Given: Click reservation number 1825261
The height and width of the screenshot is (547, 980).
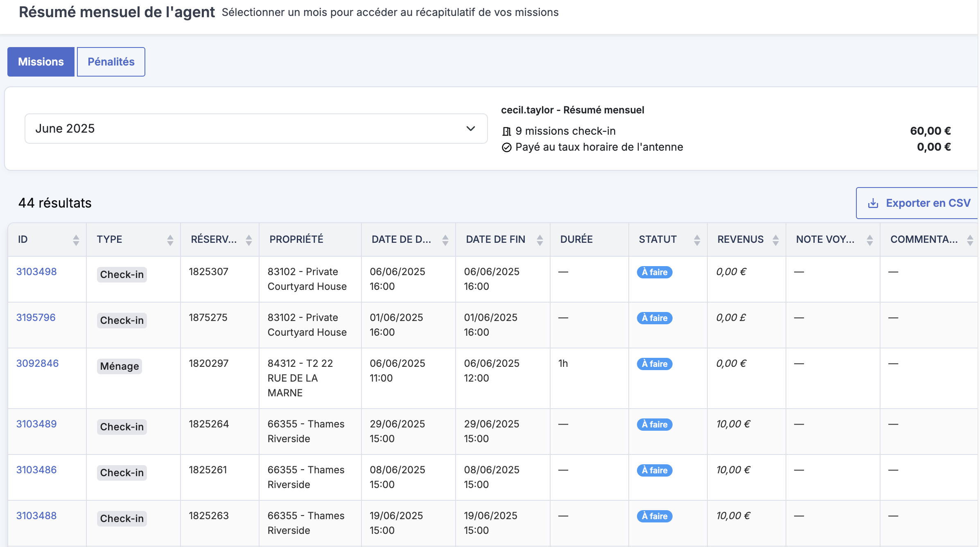Looking at the screenshot, I should click(208, 470).
